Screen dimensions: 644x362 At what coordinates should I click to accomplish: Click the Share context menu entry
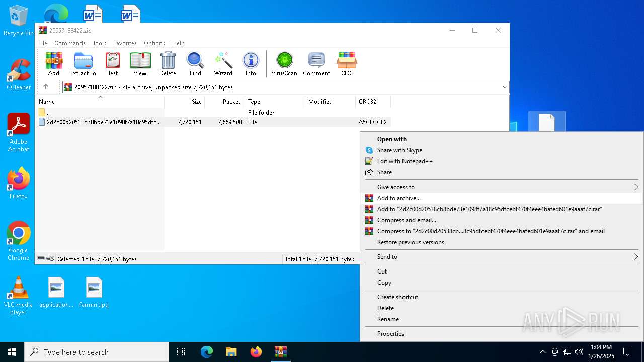[502, 172]
